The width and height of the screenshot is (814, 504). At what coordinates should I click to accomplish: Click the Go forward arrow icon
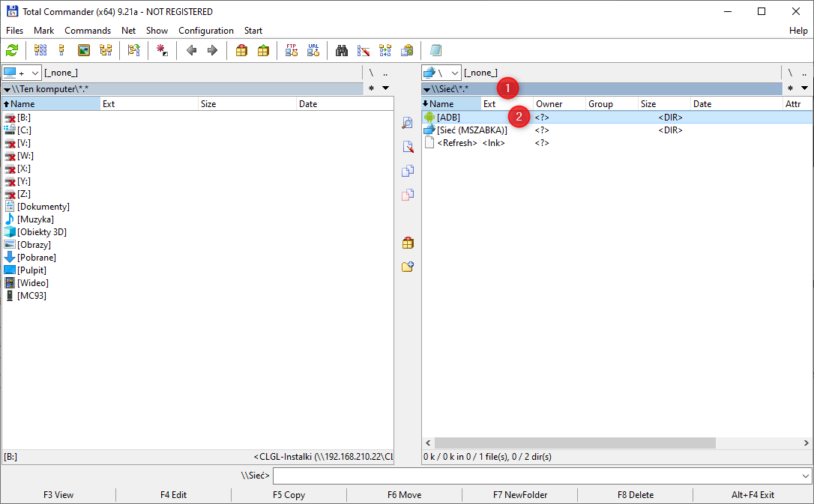(212, 51)
